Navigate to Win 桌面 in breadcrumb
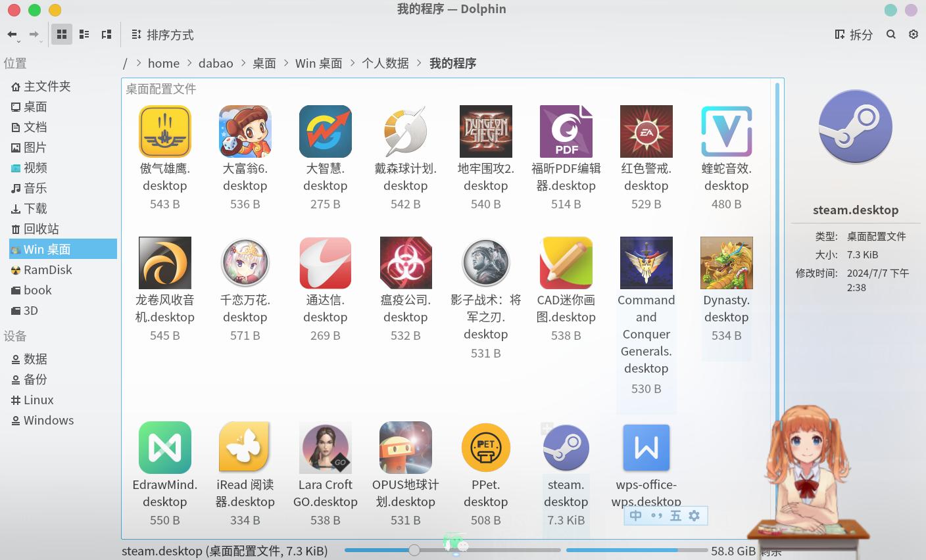926x560 pixels. [x=319, y=63]
